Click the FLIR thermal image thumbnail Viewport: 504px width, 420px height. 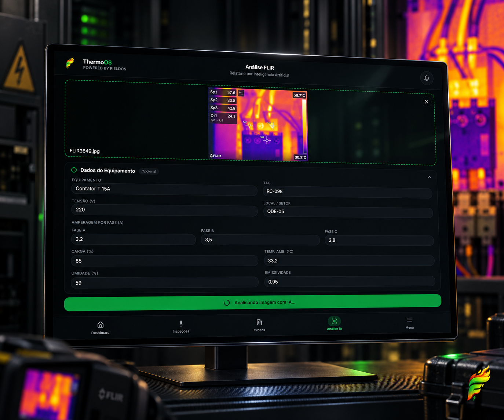click(x=258, y=124)
